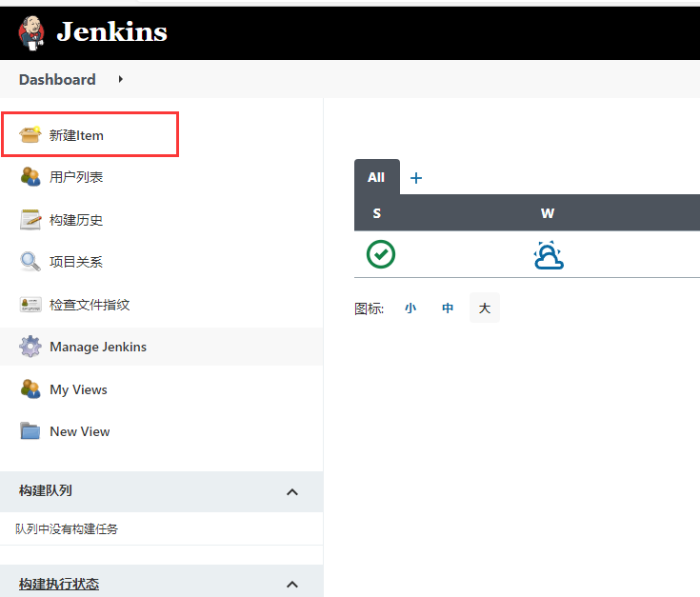This screenshot has width=700, height=597.
Task: Open 检查文件指纹 link
Action: pos(90,305)
